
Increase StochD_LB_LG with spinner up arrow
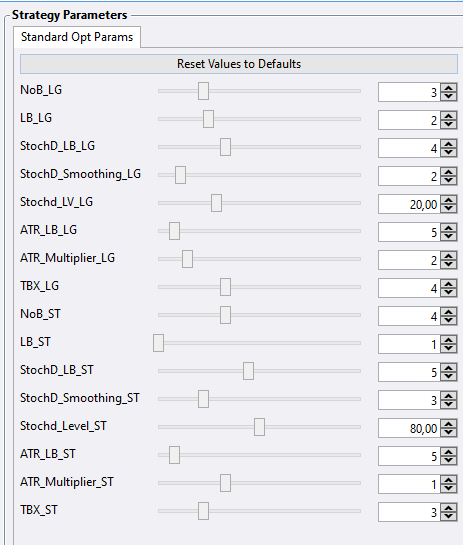click(449, 144)
